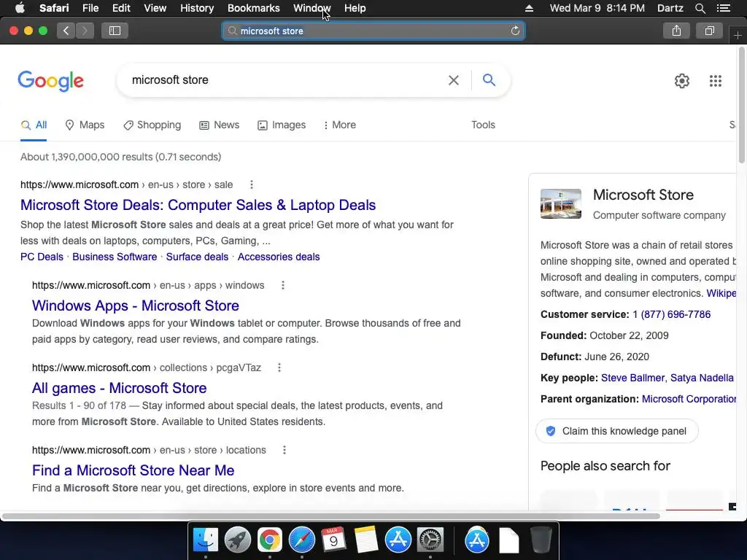
Task: Click the Safari address bar field
Action: [x=373, y=31]
